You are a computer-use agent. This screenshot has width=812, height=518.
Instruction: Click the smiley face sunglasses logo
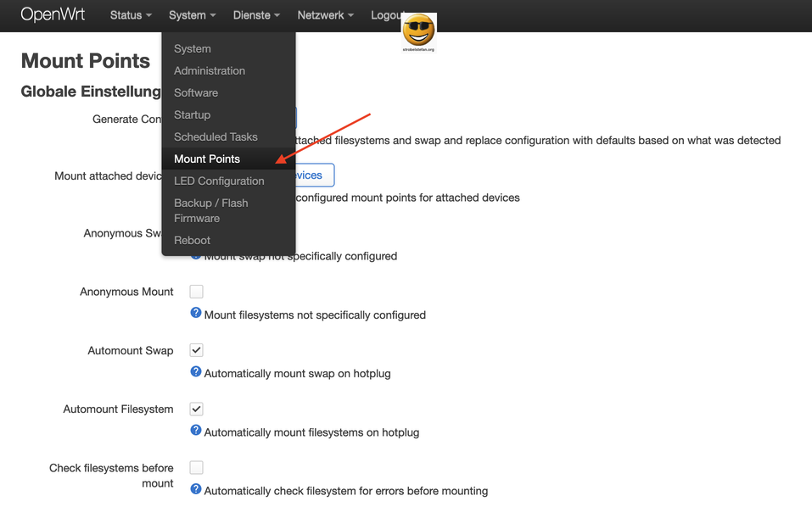pos(418,31)
